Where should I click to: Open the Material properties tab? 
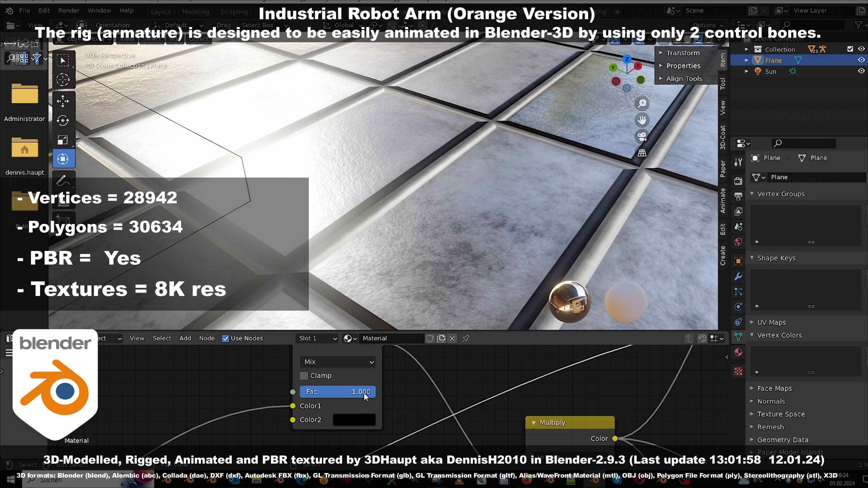738,352
